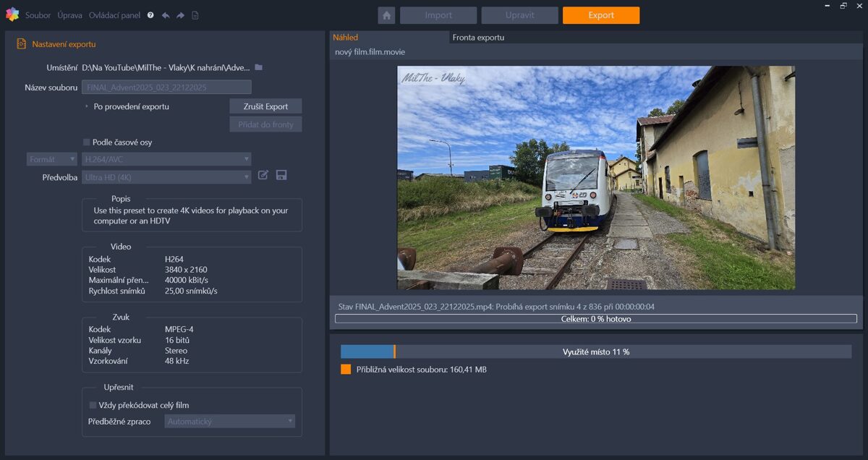Viewport: 868px width, 460px height.
Task: Open the H.264/AVC format dropdown
Action: coord(166,159)
